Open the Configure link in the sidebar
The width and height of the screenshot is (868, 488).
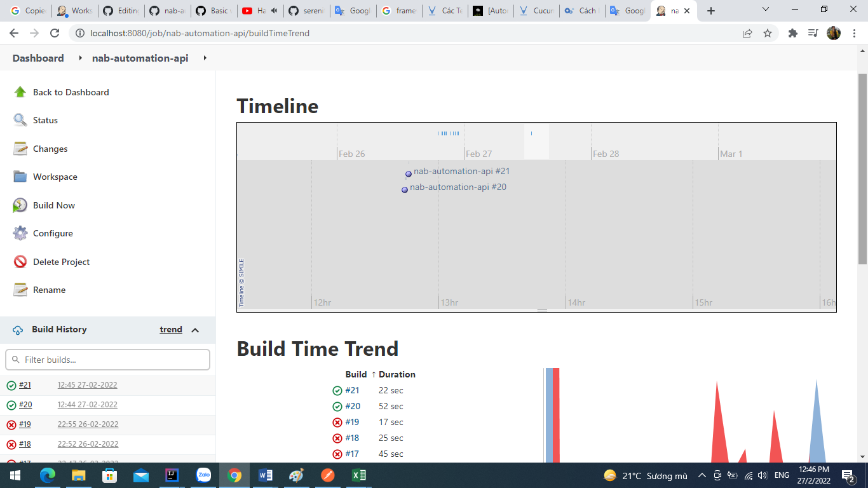(53, 233)
